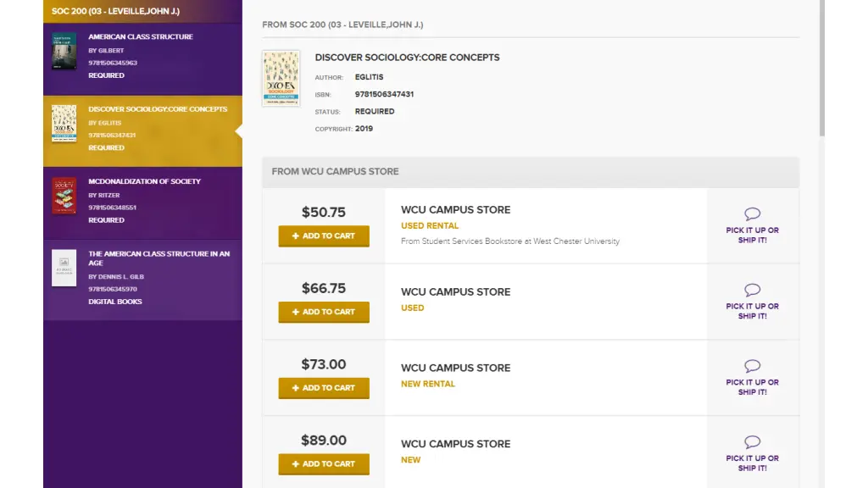868x488 pixels.
Task: Add the $66.75 used copy to cart
Action: click(324, 313)
